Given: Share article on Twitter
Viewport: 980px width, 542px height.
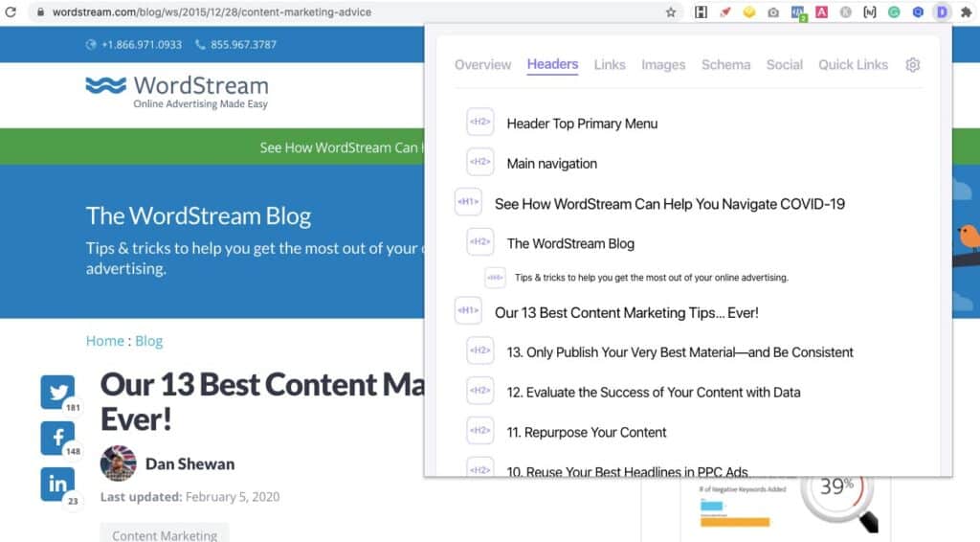Looking at the screenshot, I should [57, 392].
